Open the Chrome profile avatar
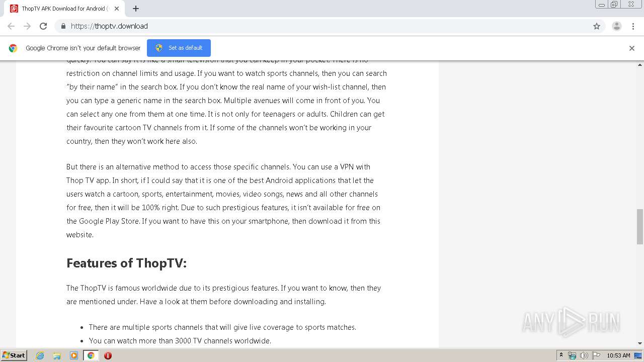The image size is (644, 362). click(617, 26)
